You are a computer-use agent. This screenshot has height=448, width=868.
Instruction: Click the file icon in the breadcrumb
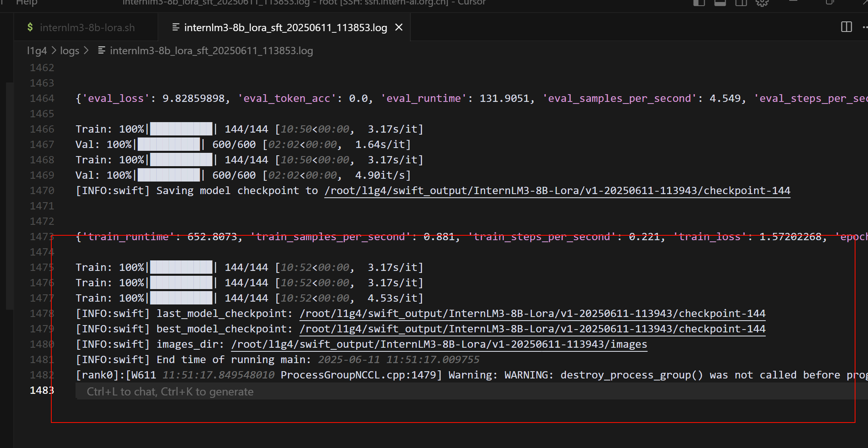pyautogui.click(x=102, y=50)
